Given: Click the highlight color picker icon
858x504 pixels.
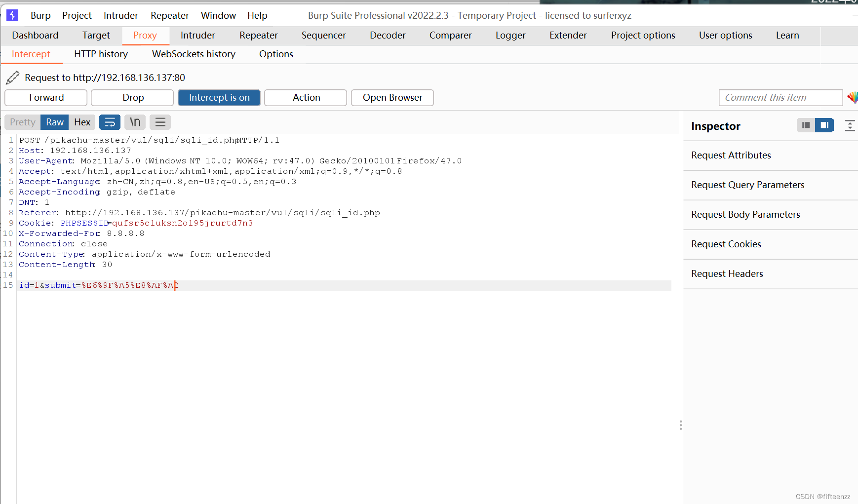Looking at the screenshot, I should point(853,97).
